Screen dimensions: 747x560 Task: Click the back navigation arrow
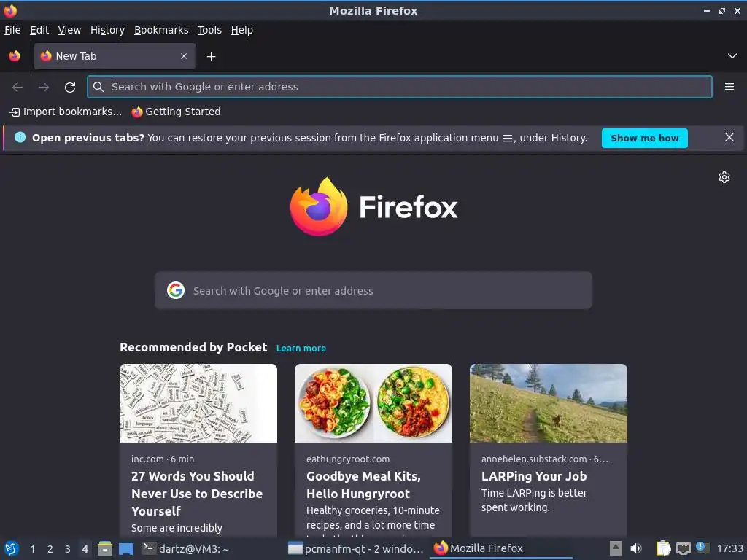[18, 87]
